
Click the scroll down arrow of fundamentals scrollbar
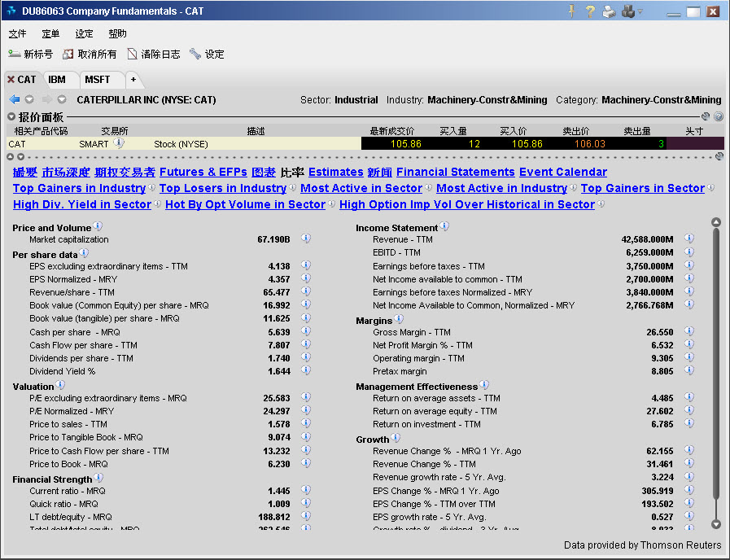coord(716,525)
